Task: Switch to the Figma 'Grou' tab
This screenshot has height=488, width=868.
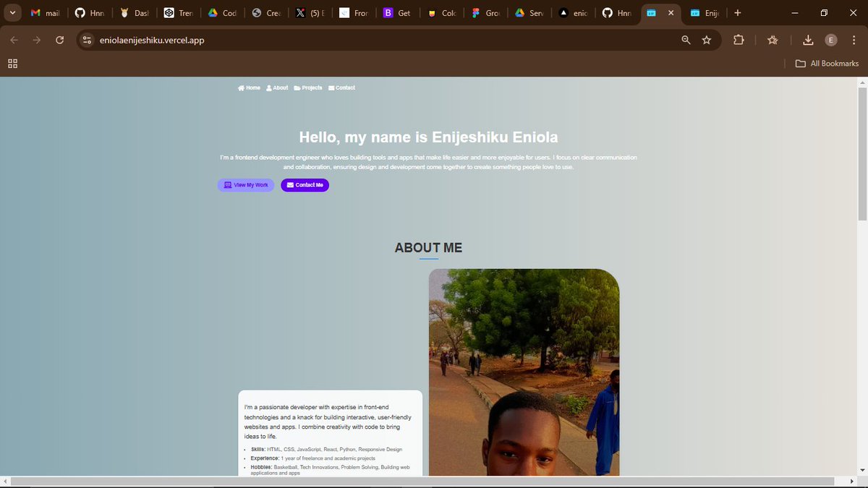Action: click(486, 13)
